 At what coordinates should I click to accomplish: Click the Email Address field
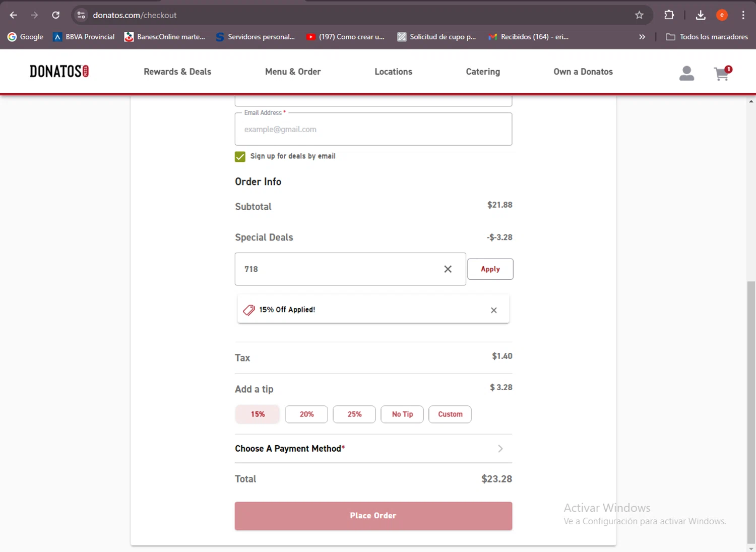[373, 129]
